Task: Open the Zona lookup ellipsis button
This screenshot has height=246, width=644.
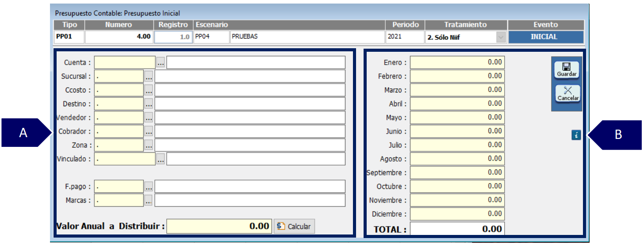Action: [x=149, y=145]
